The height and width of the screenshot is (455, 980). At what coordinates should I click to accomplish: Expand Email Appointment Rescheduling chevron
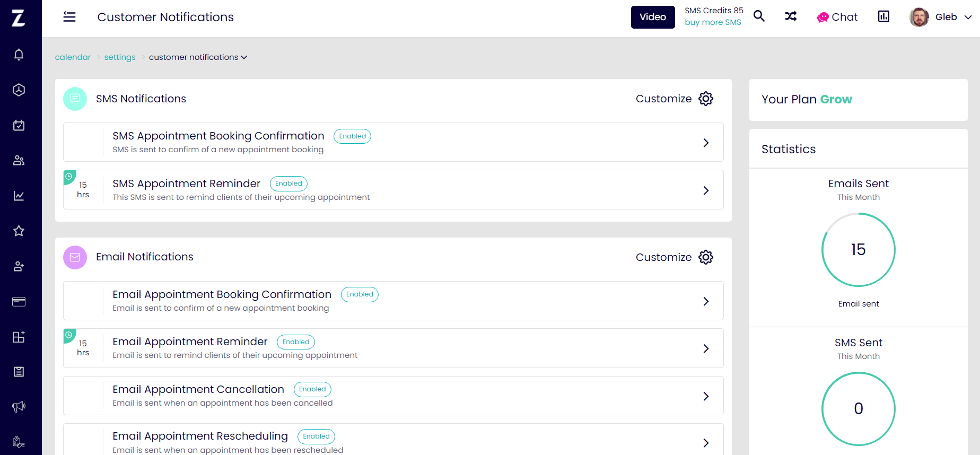click(706, 443)
